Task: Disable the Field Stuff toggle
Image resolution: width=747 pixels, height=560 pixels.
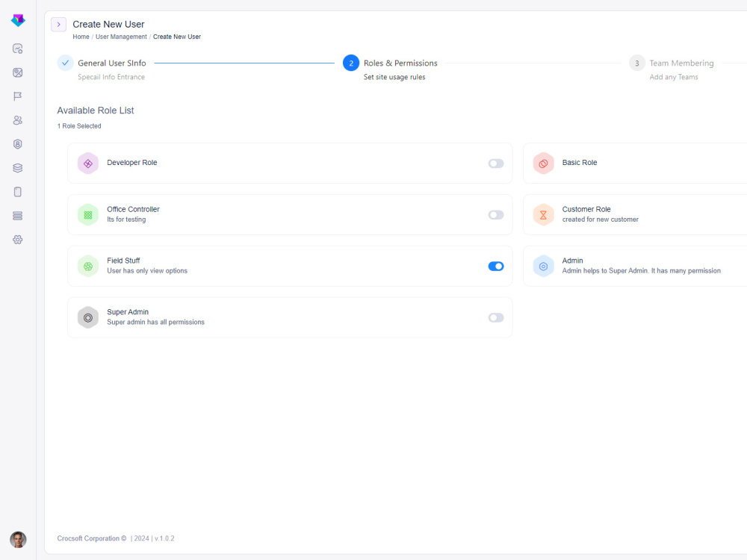Action: [496, 267]
